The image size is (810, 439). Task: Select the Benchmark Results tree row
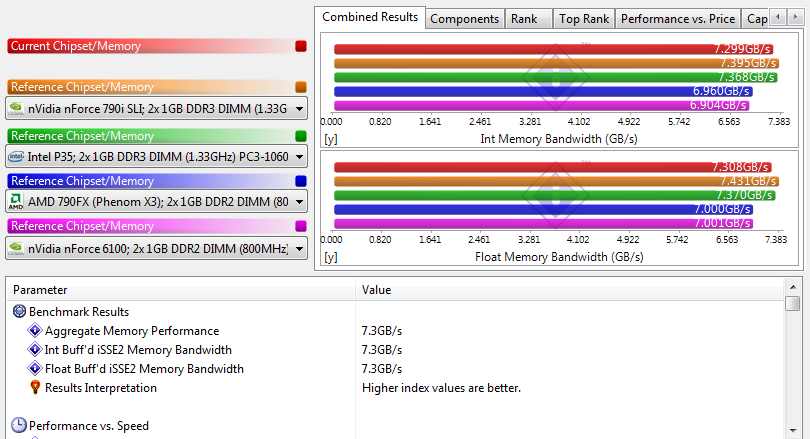coord(395,312)
